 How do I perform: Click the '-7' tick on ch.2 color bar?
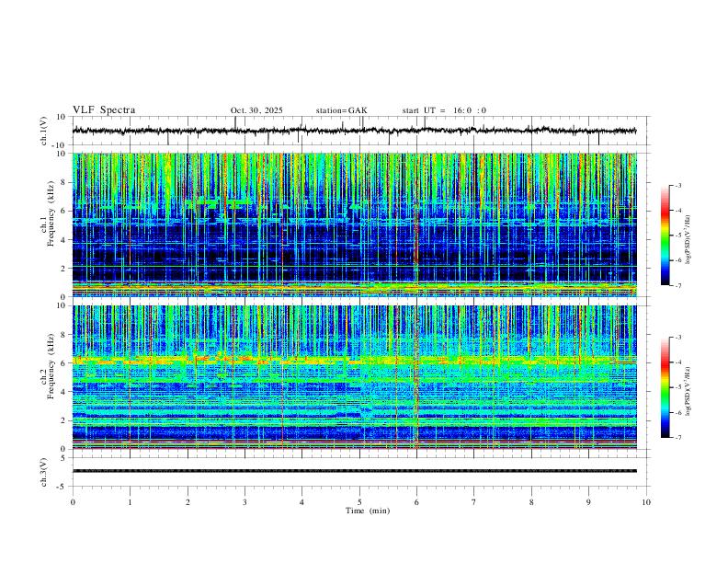tap(677, 438)
